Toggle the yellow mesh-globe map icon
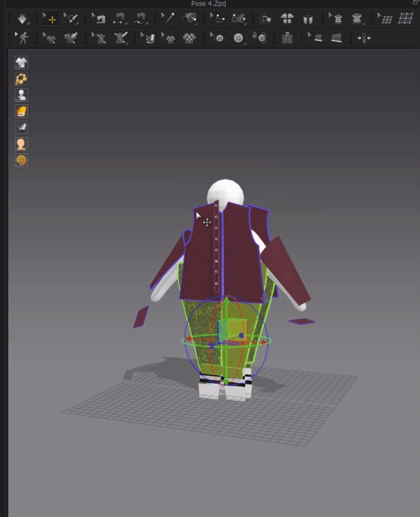This screenshot has height=517, width=420. pos(22,160)
